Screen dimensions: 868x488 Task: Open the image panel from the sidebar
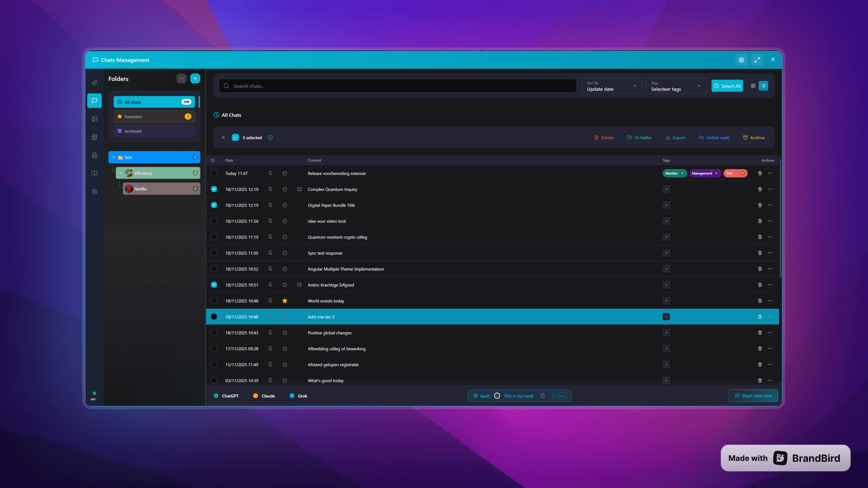point(94,118)
